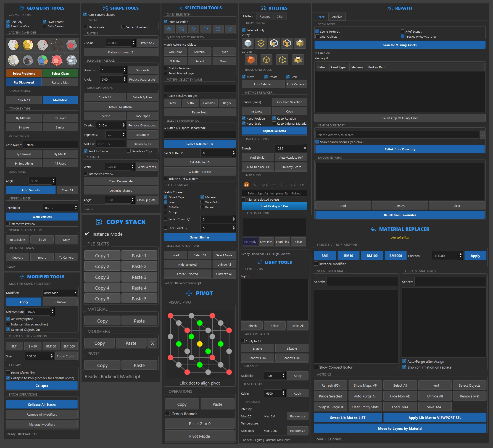Toggle Case Sensitive (Regex) checkbox

pos(166,96)
